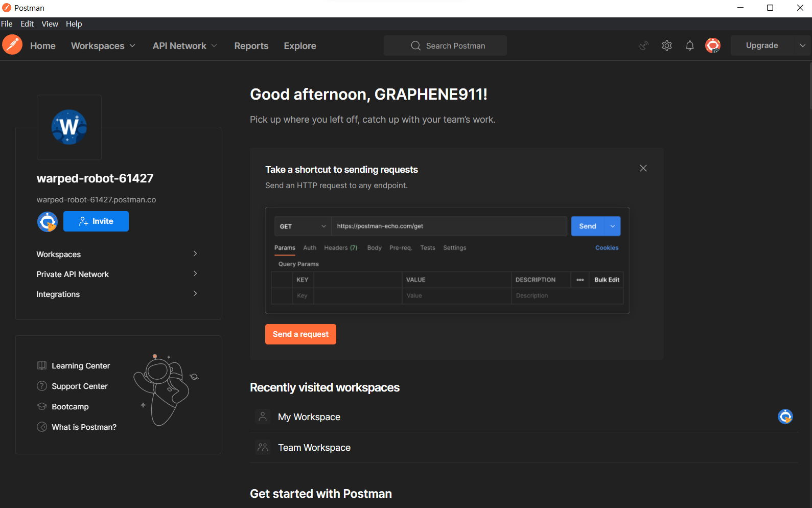The height and width of the screenshot is (508, 812).
Task: Click the checkbox column in the Key row
Action: [x=282, y=296]
